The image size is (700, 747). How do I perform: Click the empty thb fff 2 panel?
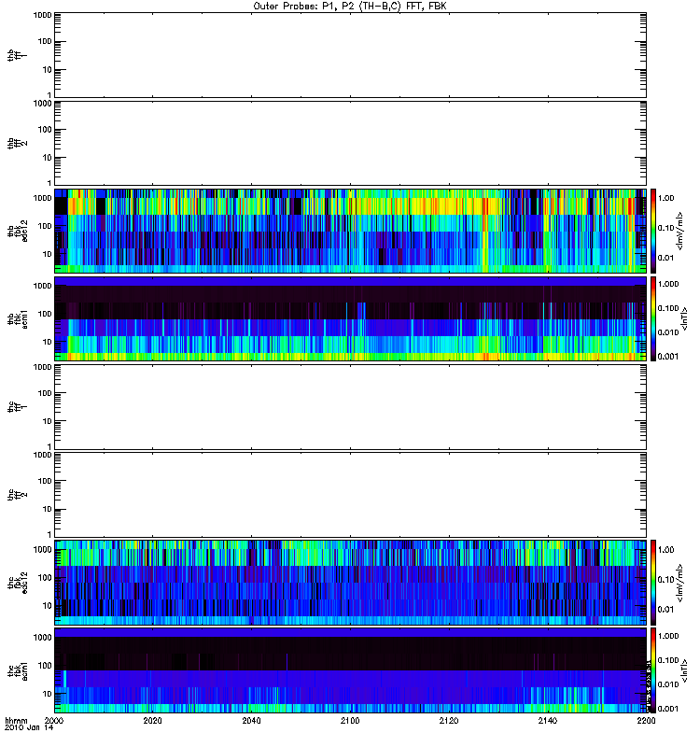click(x=350, y=143)
